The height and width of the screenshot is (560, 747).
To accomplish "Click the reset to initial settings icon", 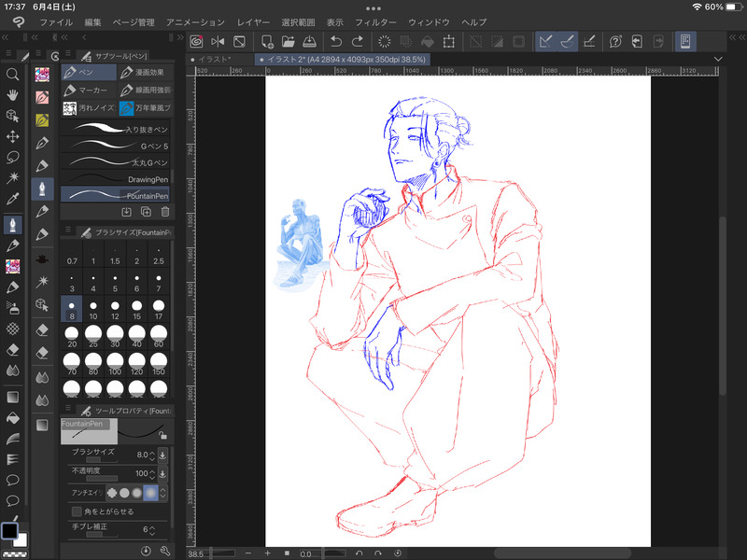I will pyautogui.click(x=146, y=551).
